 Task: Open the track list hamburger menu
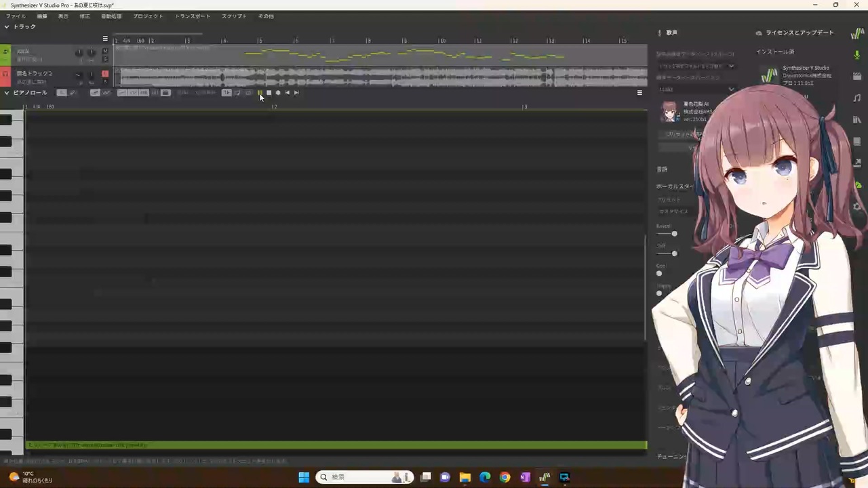tap(105, 39)
